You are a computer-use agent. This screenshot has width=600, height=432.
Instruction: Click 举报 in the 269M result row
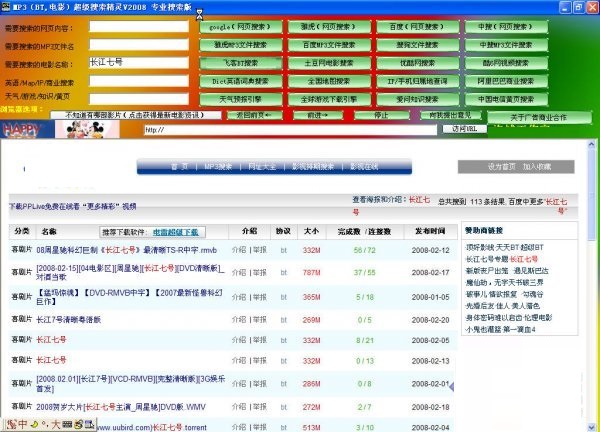pos(260,320)
